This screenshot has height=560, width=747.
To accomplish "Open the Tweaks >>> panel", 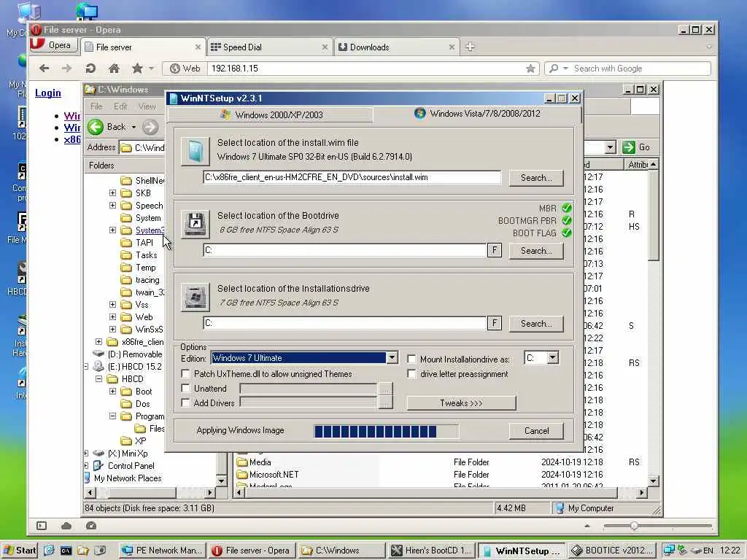I will pyautogui.click(x=461, y=402).
